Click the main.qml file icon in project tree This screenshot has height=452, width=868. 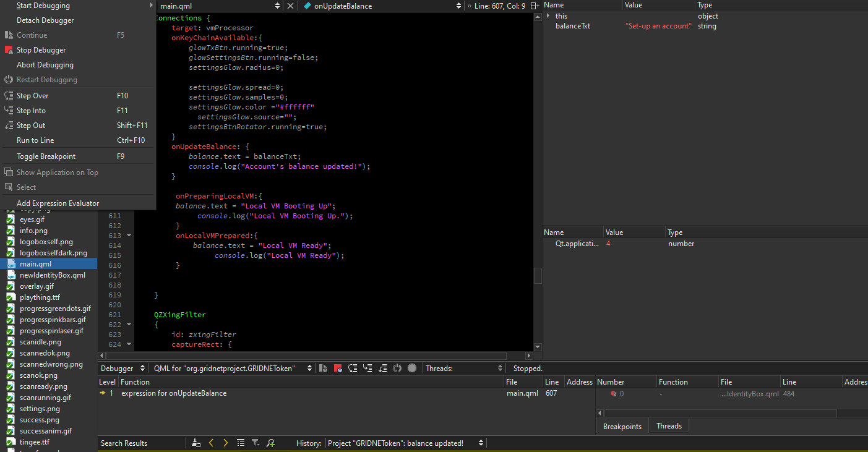(x=11, y=263)
